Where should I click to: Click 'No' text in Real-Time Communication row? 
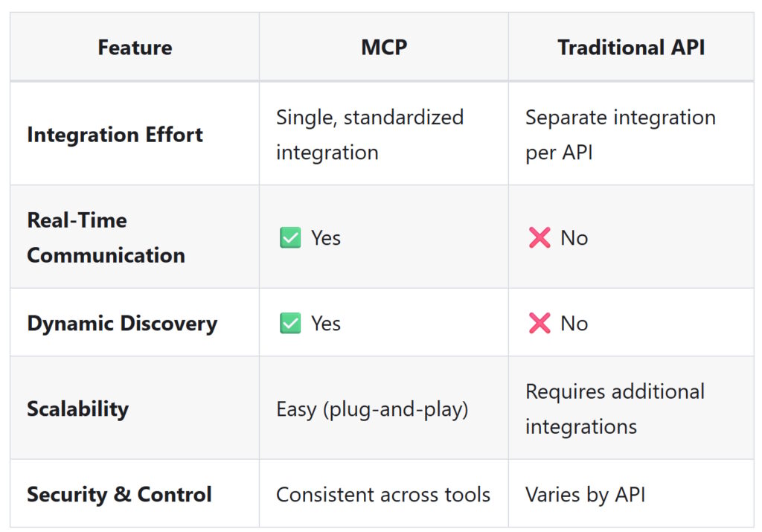click(x=574, y=238)
